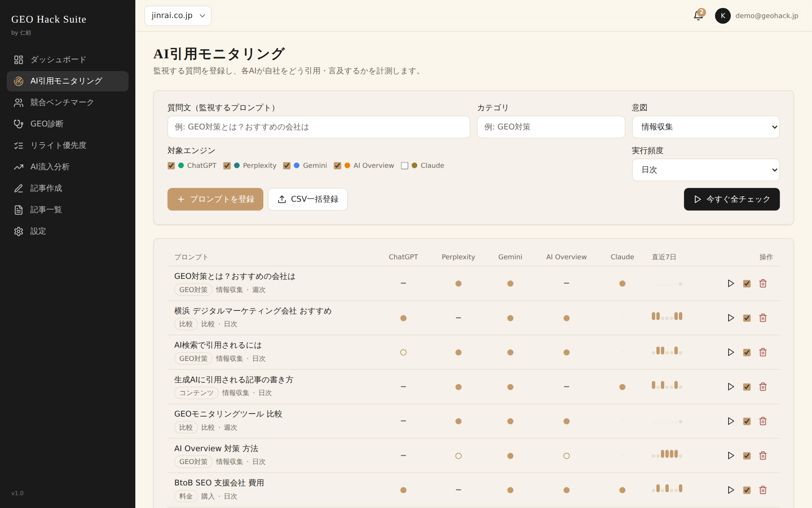This screenshot has width=812, height=508.
Task: Click the 記事作成 pencil icon
Action: pos(18,188)
